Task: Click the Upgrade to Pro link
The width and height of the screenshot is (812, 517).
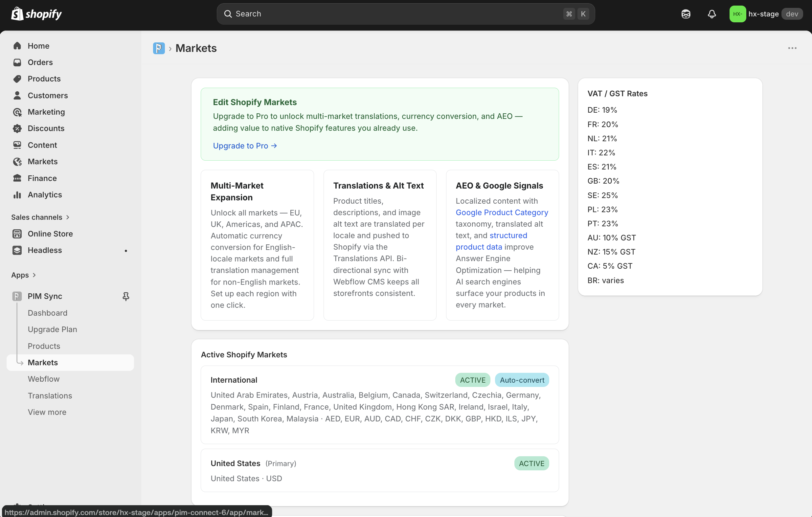Action: click(x=245, y=146)
